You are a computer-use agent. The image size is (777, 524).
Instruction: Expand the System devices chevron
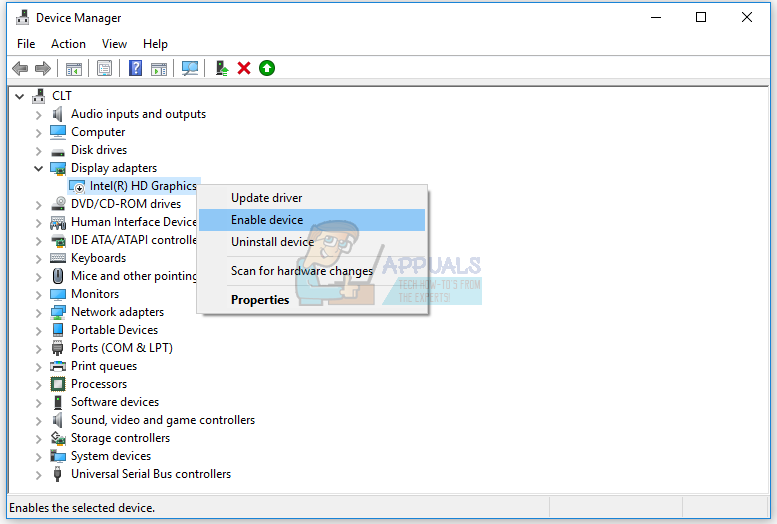click(x=39, y=457)
